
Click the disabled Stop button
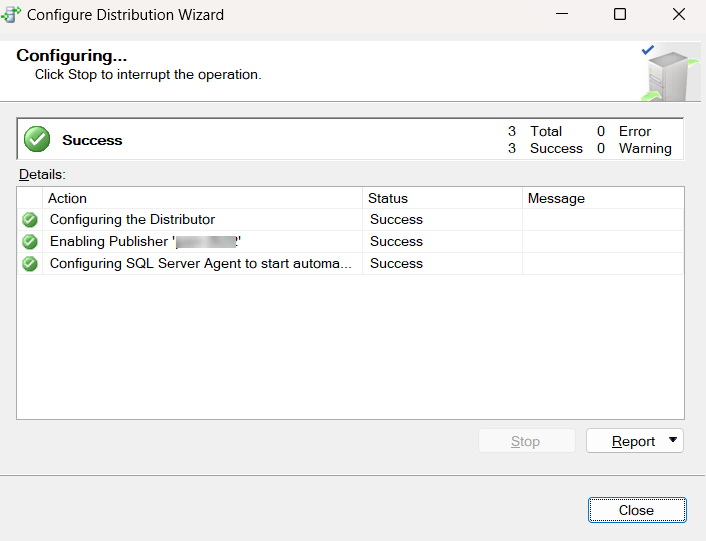click(x=526, y=441)
